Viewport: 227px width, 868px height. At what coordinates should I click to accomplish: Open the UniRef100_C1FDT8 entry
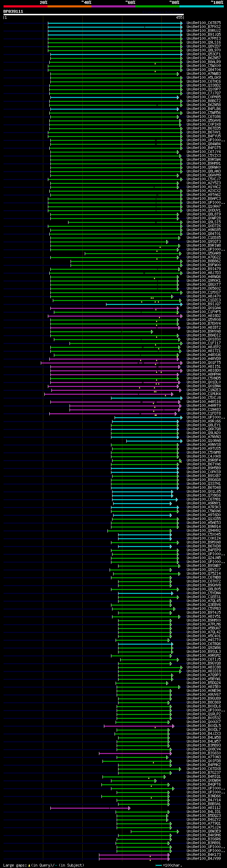click(x=204, y=414)
